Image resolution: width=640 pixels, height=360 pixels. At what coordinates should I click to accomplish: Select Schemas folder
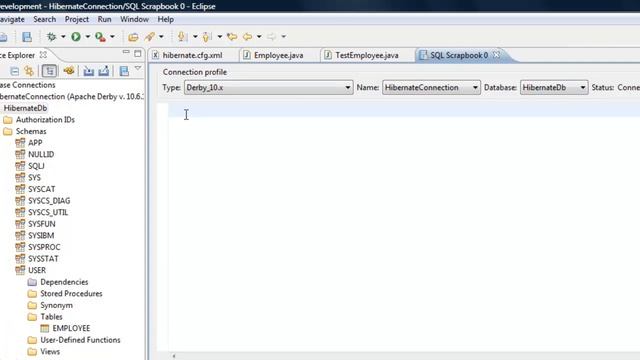31,131
